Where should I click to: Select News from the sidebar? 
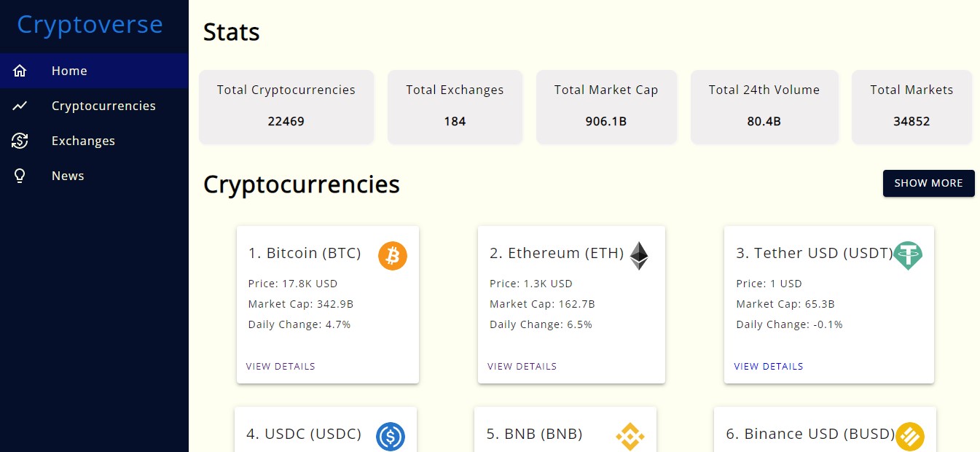(x=94, y=176)
